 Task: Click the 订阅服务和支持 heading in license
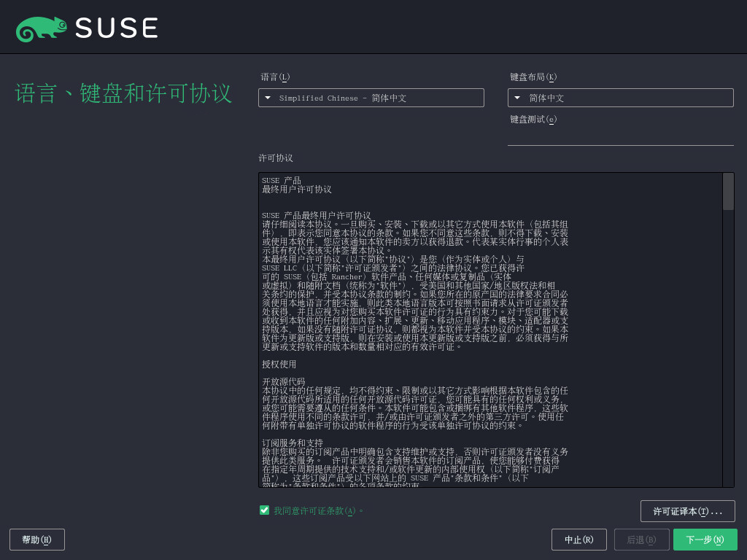pos(293,443)
